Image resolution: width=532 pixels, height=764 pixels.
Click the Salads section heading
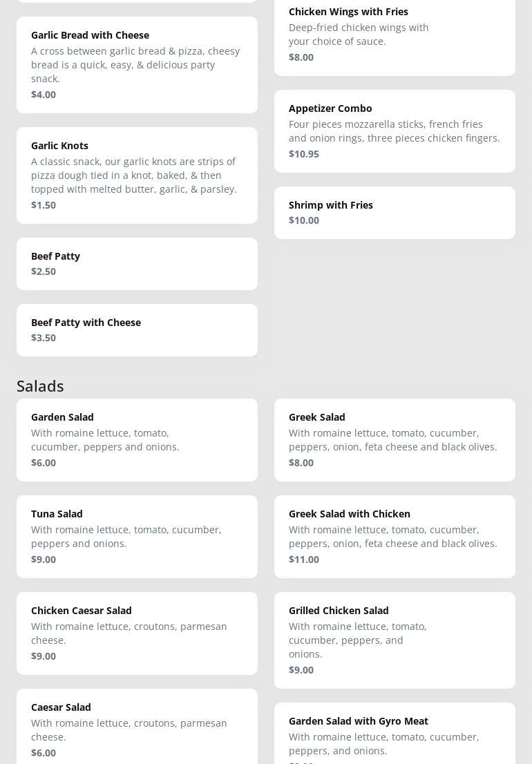pos(40,385)
